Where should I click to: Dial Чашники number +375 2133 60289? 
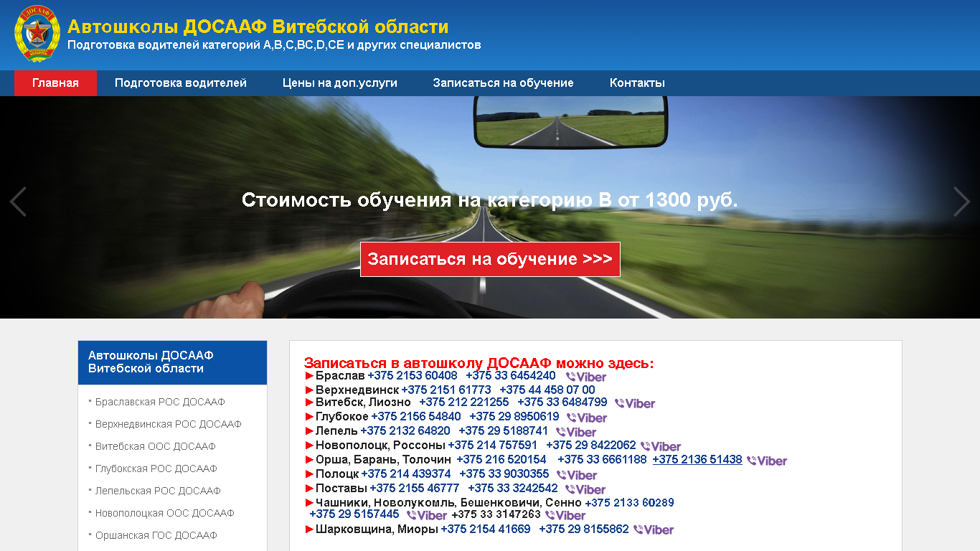[630, 502]
